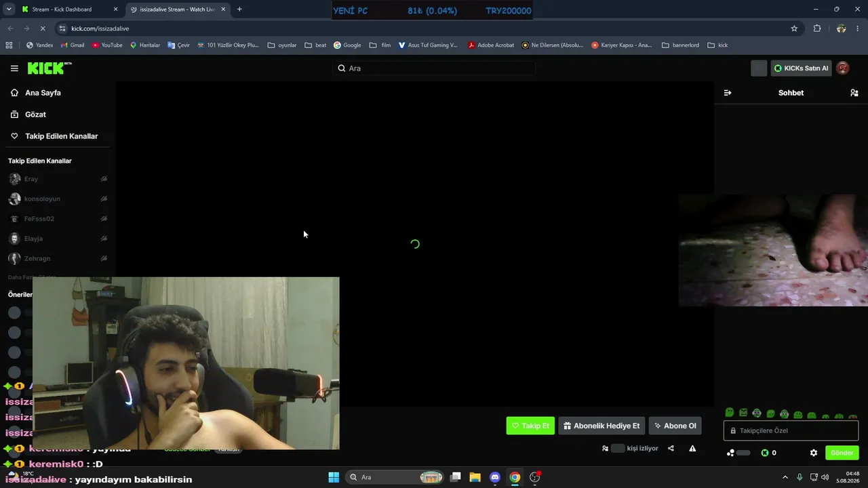The height and width of the screenshot is (488, 868).
Task: Expand the film bookmark folder
Action: click(380, 45)
